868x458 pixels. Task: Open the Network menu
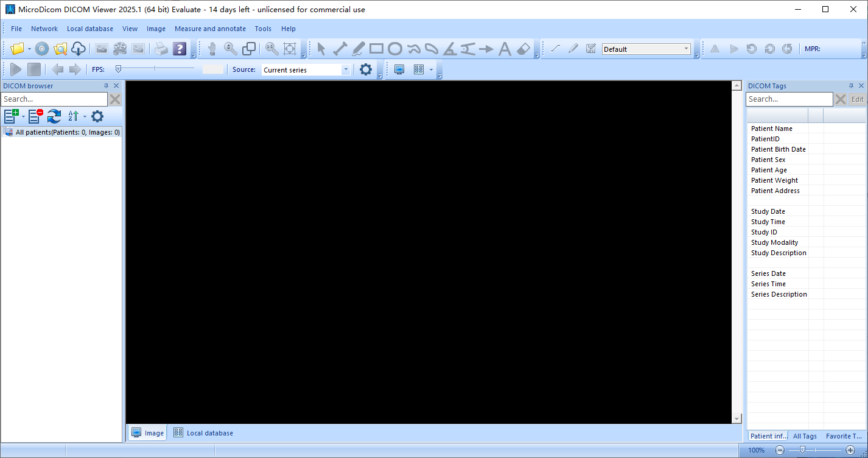point(44,29)
